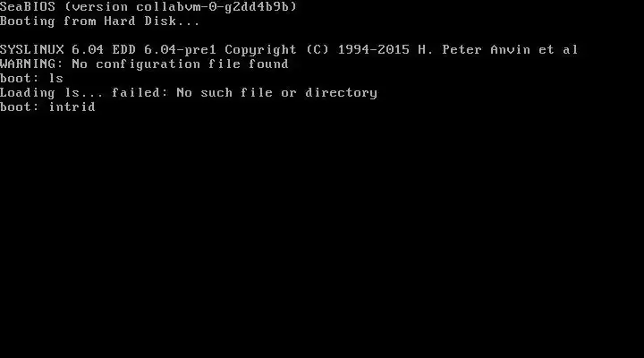Click the SYSLINUX 6.04 copyright line

tap(289, 50)
